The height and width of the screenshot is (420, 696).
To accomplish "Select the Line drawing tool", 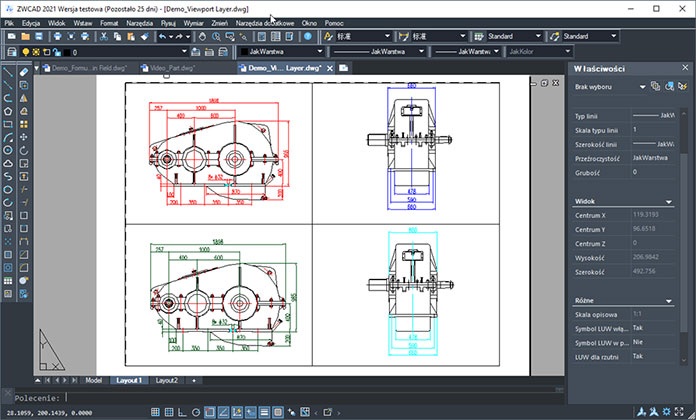I will coord(8,72).
